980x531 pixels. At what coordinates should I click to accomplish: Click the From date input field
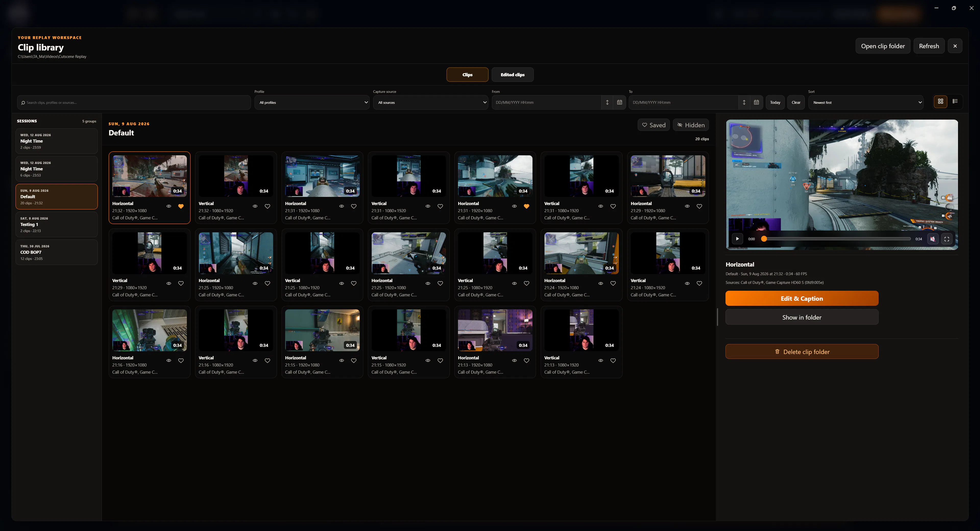tap(547, 103)
